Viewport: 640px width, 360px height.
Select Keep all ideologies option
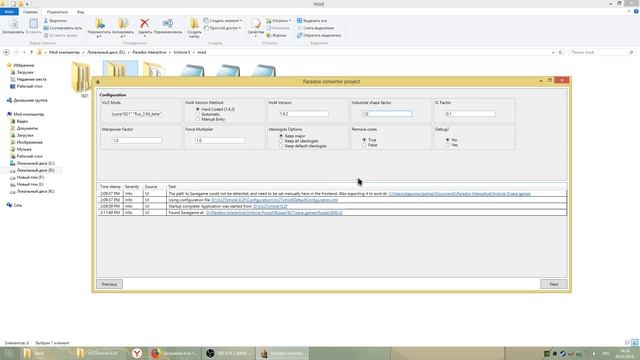(x=281, y=141)
